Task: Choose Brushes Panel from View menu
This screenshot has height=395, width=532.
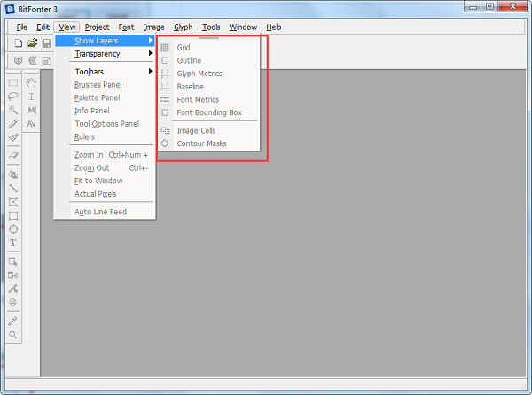Action: (x=105, y=85)
